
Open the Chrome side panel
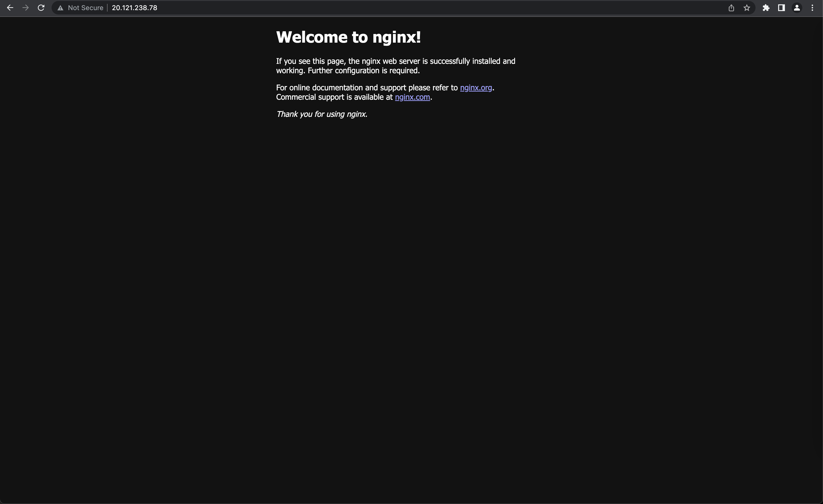click(781, 8)
